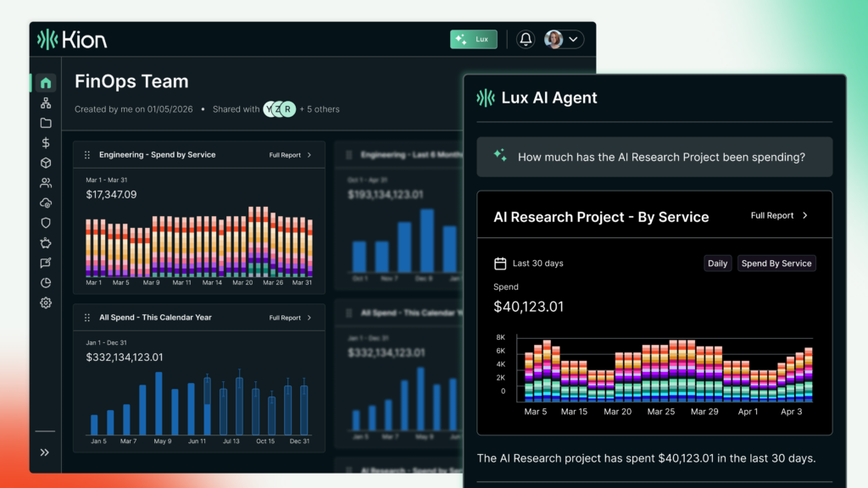Viewport: 868px width, 488px height.
Task: Open the organization hierarchy icon in sidebar
Action: tap(46, 103)
